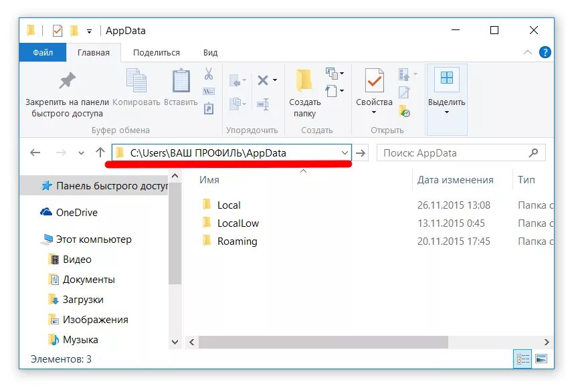576x392 pixels.
Task: Switch to large thumbnails view icon
Action: coord(541,359)
